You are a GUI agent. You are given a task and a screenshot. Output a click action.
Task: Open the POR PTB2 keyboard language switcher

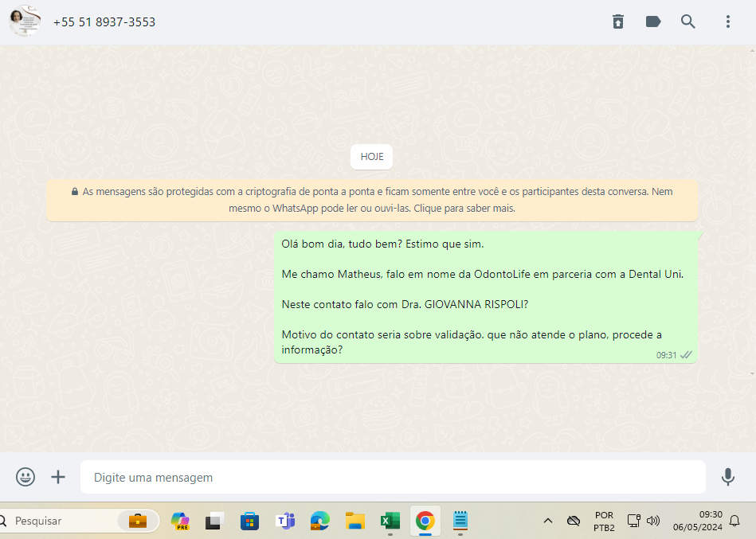click(604, 521)
